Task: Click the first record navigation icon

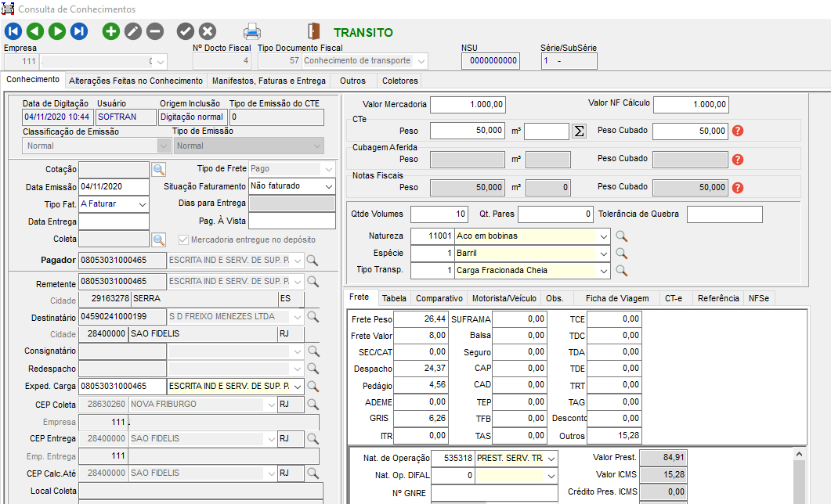Action: 13,31
